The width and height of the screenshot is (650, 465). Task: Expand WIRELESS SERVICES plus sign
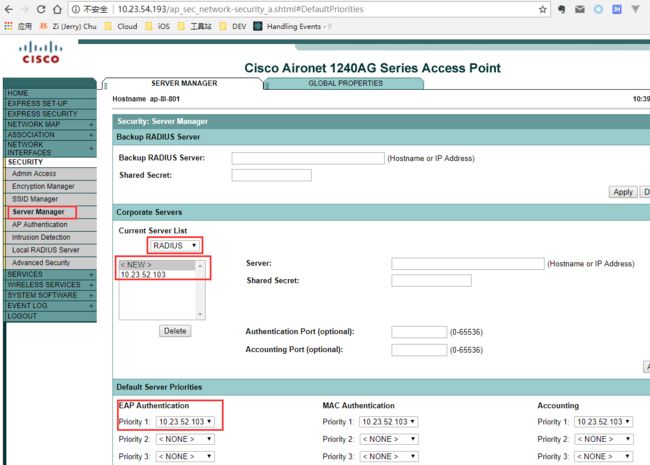91,285
